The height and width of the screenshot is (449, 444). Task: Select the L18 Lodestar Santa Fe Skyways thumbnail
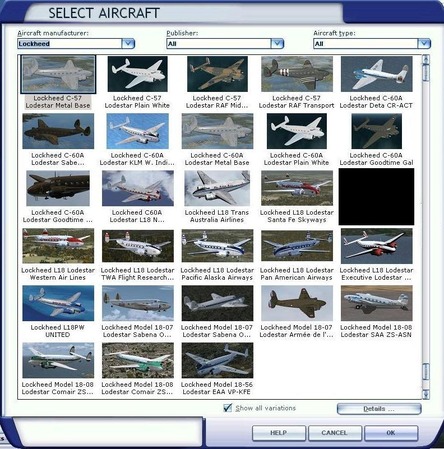297,188
